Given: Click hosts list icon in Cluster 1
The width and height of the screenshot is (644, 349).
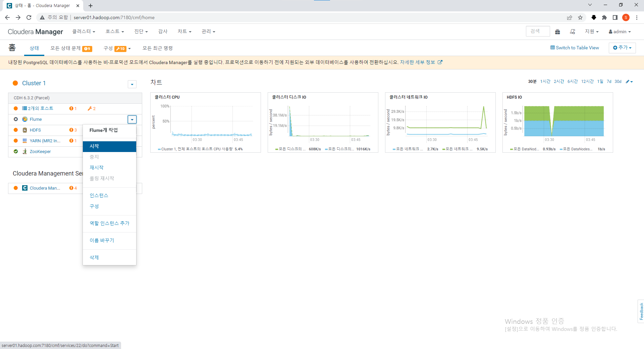Looking at the screenshot, I should click(x=24, y=108).
